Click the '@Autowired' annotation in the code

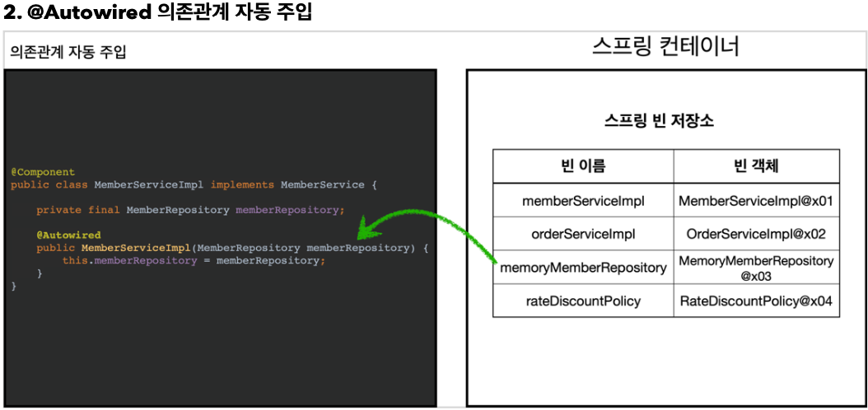tap(68, 235)
